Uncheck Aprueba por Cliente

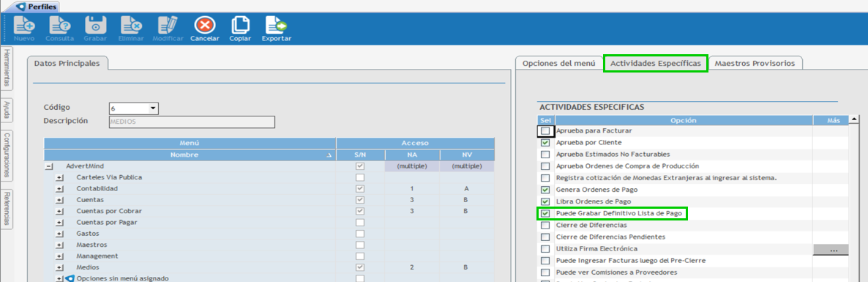point(546,143)
